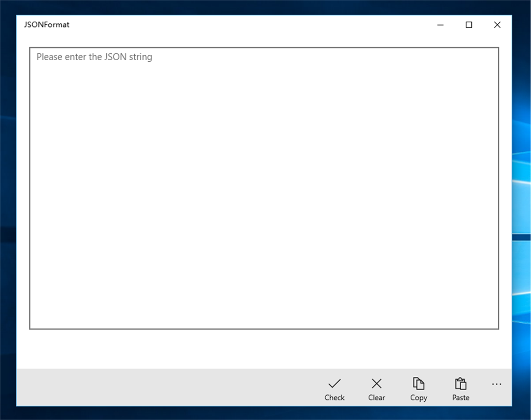Click the Check command to validate the JSON
The height and width of the screenshot is (420, 531).
(334, 389)
